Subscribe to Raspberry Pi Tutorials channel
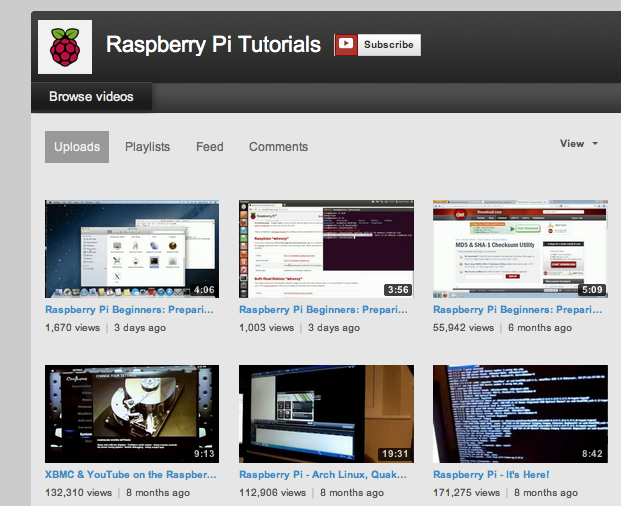Image resolution: width=621 pixels, height=506 pixels. (x=389, y=45)
